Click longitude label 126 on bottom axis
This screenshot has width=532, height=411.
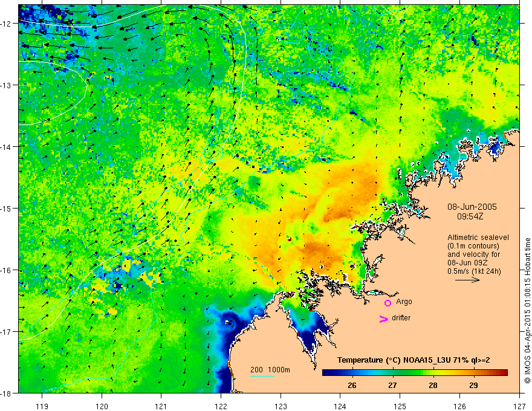pyautogui.click(x=459, y=406)
